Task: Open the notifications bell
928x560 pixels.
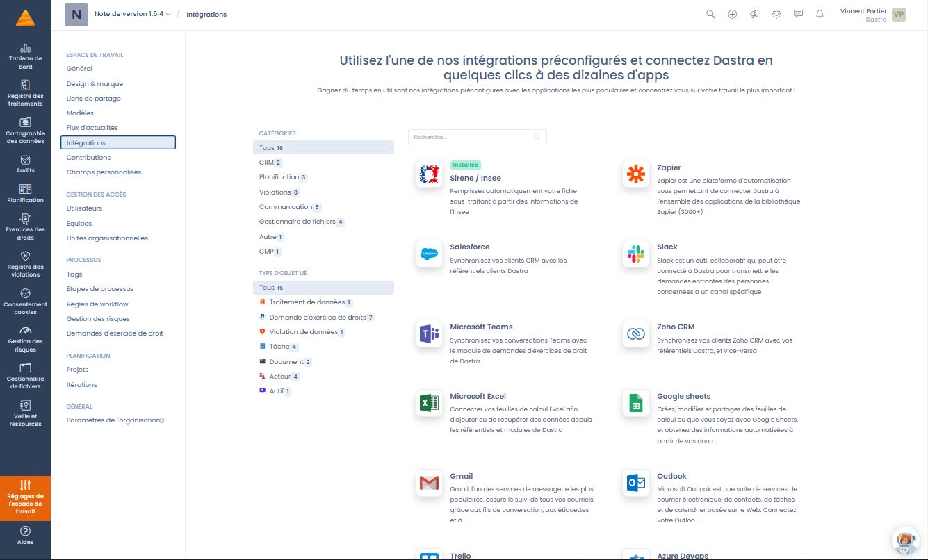Action: click(820, 14)
